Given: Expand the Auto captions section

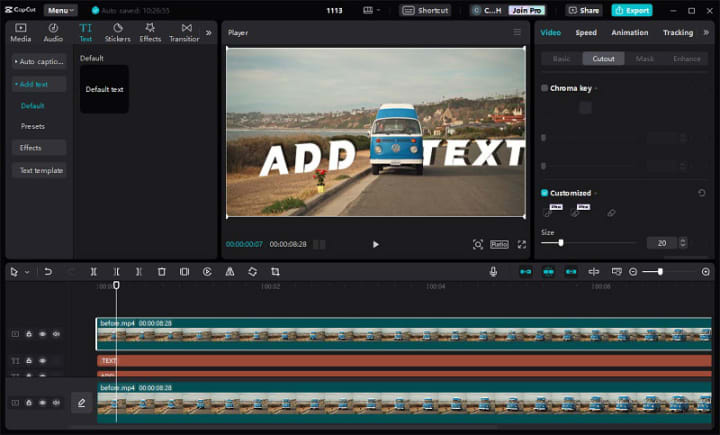Looking at the screenshot, I should (39, 61).
